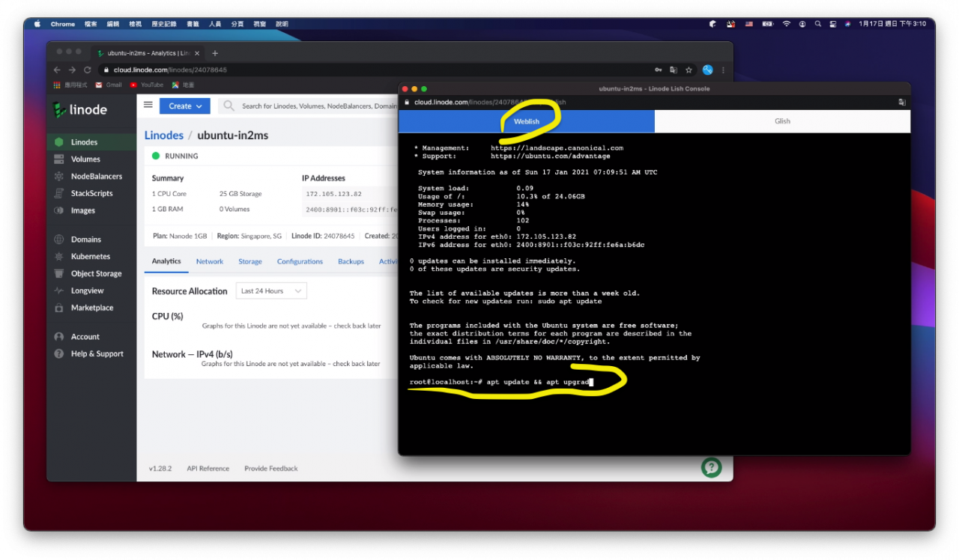Click the Siri icon in menu bar

(x=848, y=24)
